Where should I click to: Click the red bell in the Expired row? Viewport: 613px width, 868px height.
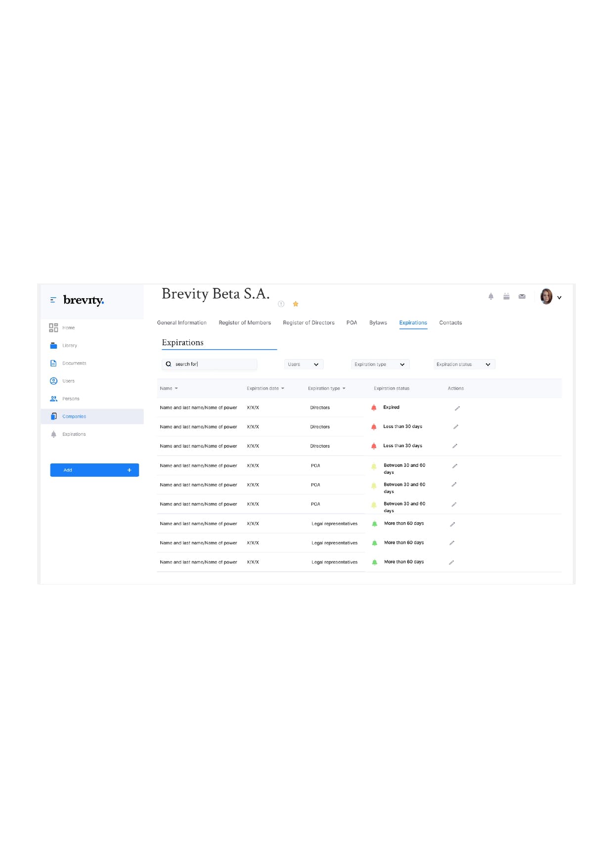pyautogui.click(x=374, y=408)
